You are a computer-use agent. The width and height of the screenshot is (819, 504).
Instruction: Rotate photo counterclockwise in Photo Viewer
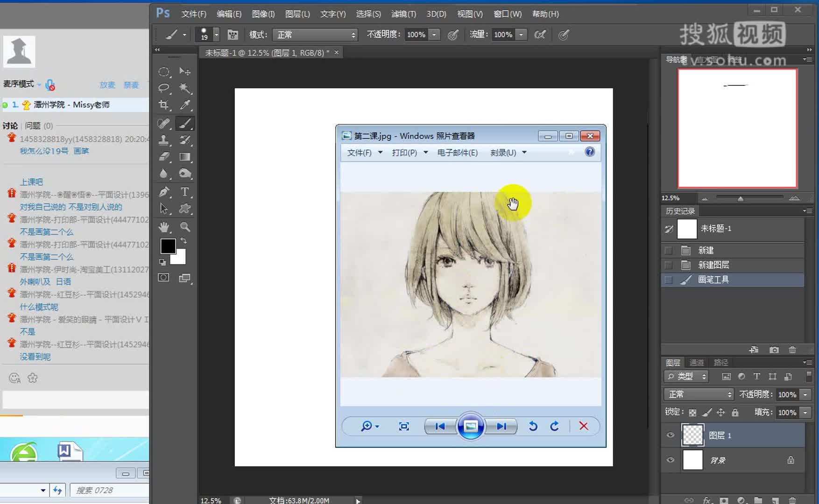[x=533, y=426]
